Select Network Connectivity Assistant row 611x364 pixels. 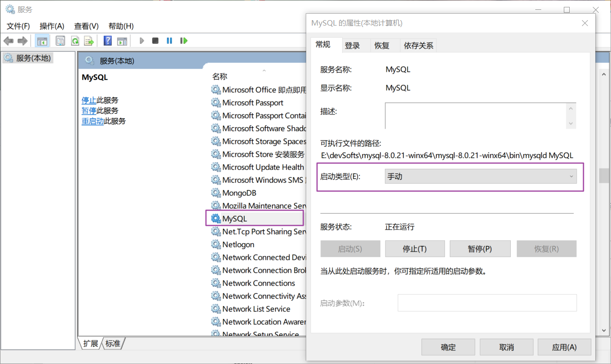258,296
